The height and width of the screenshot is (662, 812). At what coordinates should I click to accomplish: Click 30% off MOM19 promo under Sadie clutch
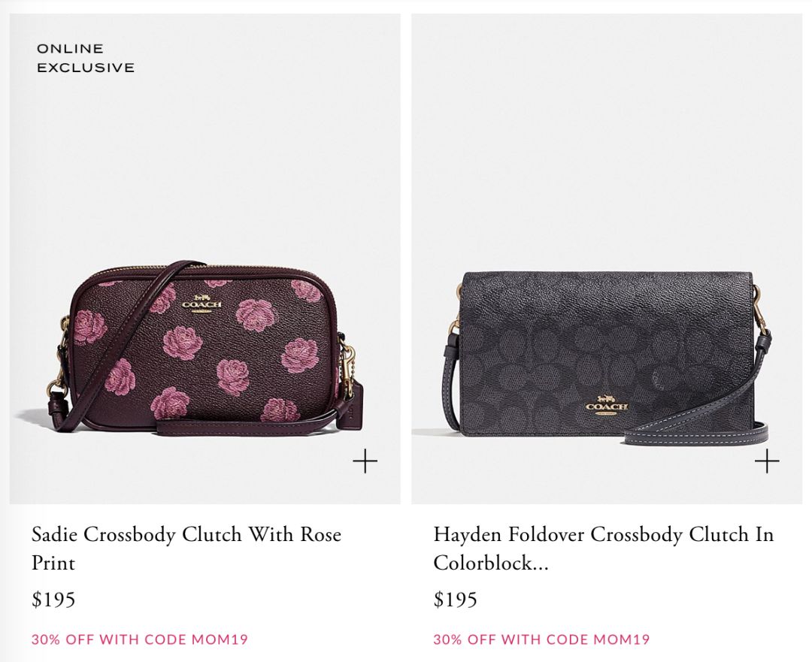coord(140,639)
